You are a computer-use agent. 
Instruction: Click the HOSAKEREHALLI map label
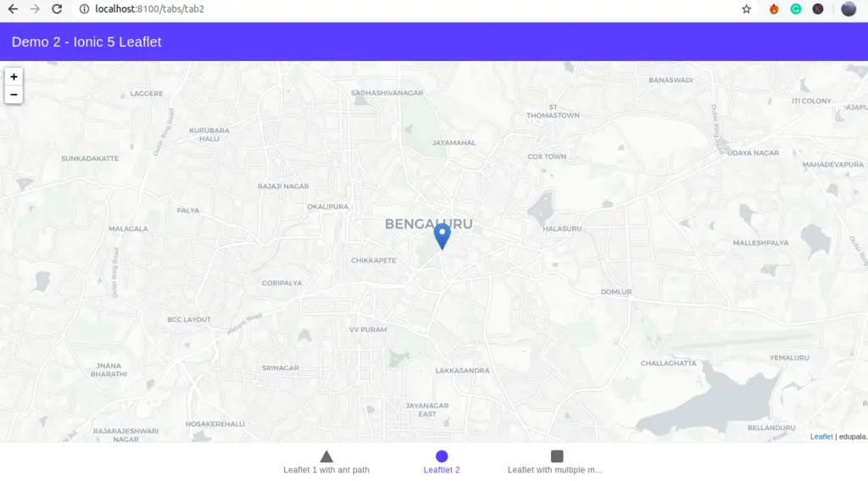click(214, 424)
